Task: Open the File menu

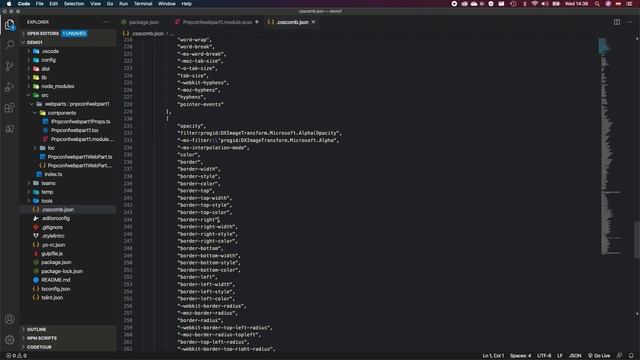Action: coord(40,4)
